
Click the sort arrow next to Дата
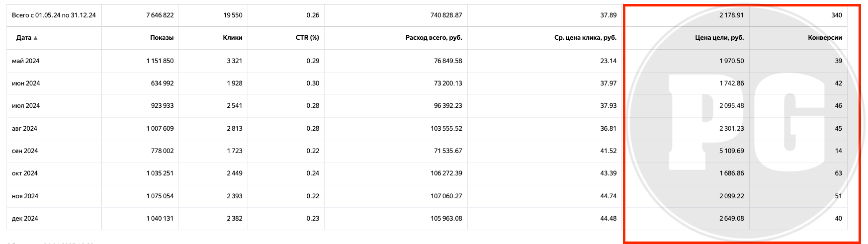click(35, 38)
